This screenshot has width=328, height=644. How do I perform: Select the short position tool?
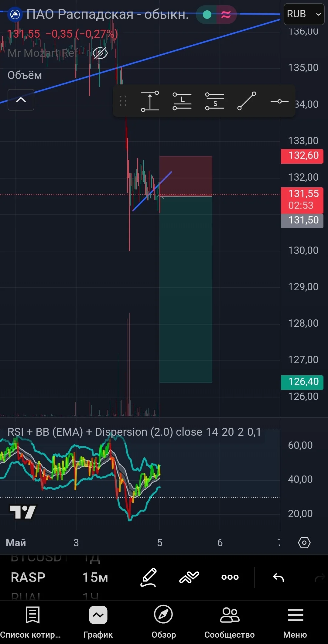point(214,101)
